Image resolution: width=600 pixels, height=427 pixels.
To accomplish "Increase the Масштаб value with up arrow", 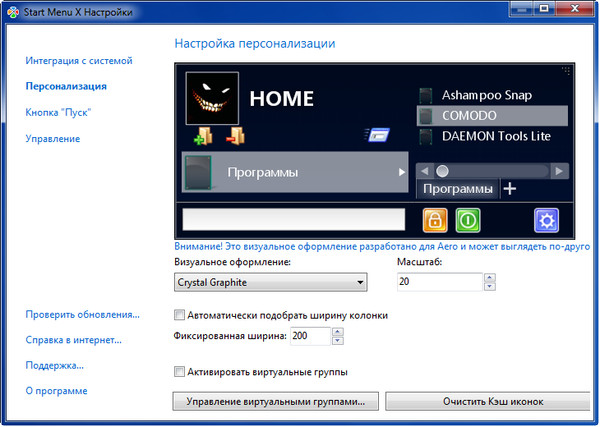I will pyautogui.click(x=488, y=278).
